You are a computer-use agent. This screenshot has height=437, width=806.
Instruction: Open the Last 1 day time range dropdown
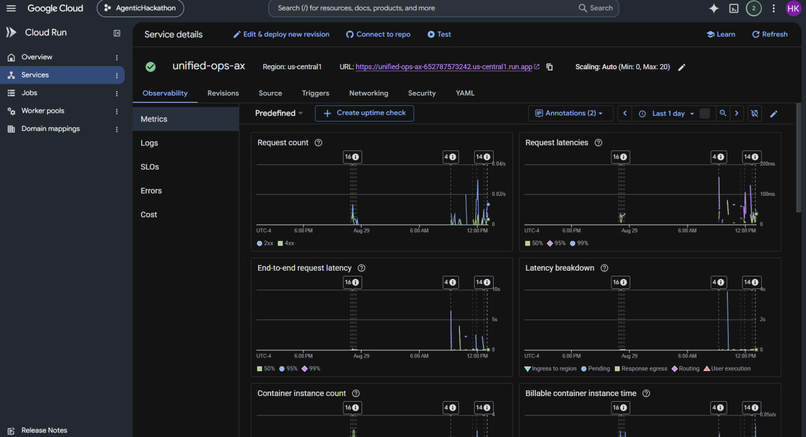(667, 114)
